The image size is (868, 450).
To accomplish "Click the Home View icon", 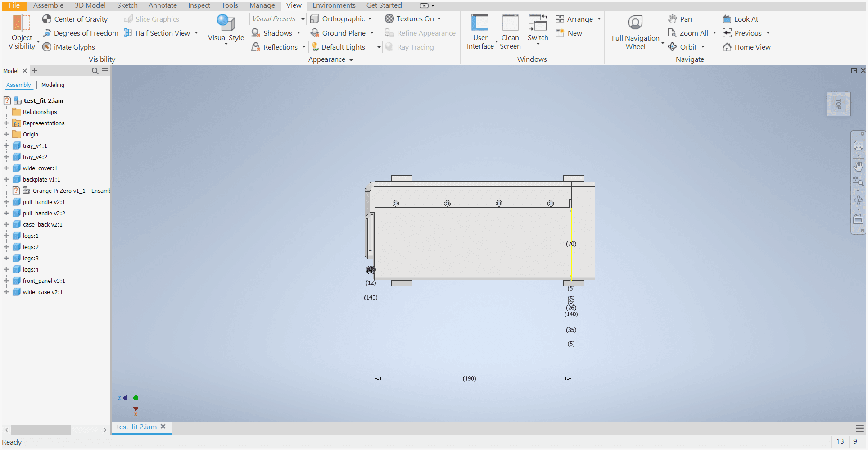I will tap(746, 47).
